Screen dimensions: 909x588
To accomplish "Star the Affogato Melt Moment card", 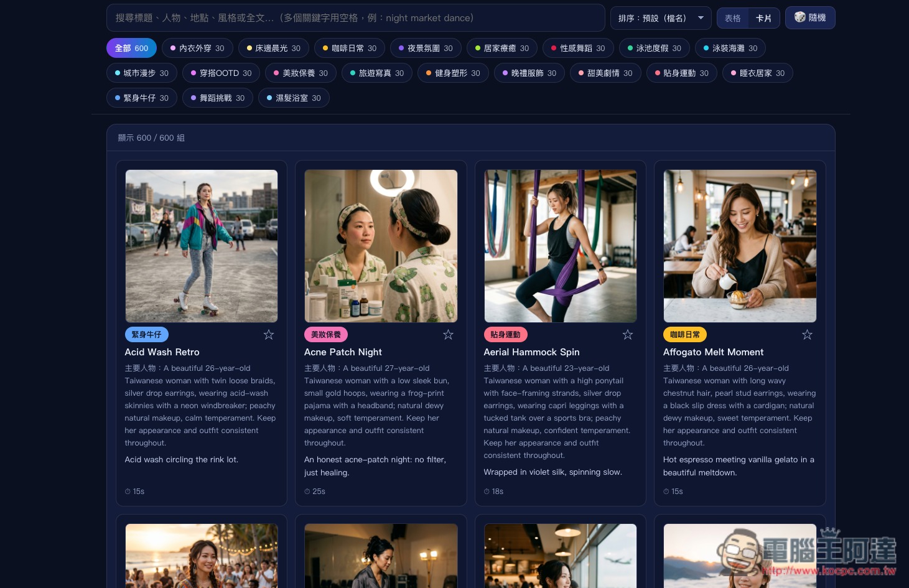I will (807, 335).
